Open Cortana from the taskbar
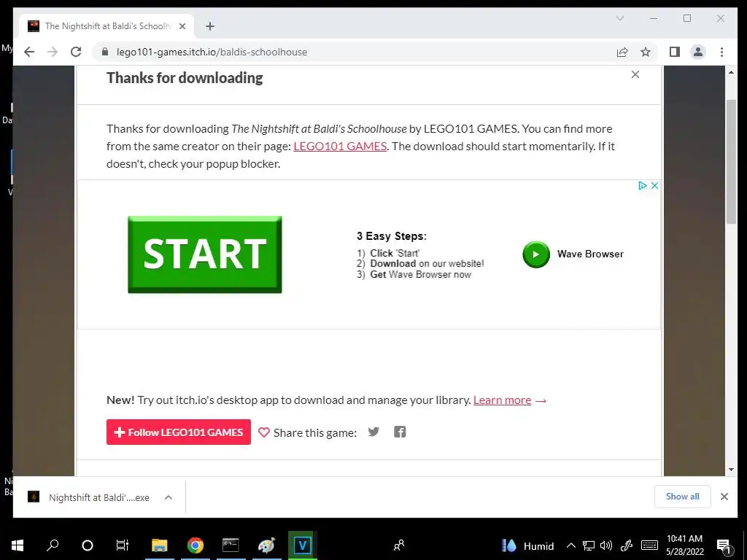 (88, 545)
